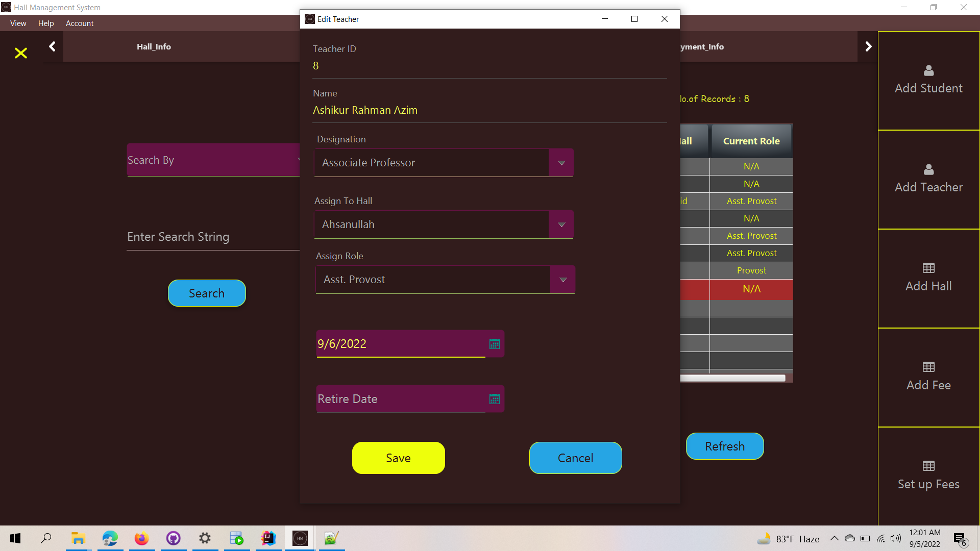Click the left navigation chevron arrow
980x551 pixels.
coord(52,46)
